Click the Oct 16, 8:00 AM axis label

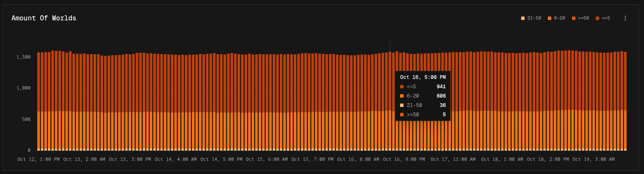click(358, 159)
